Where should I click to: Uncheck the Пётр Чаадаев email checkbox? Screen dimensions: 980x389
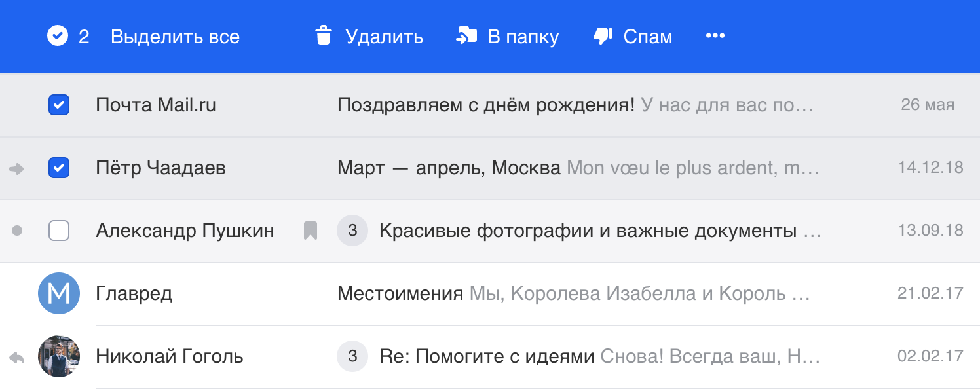coord(59,168)
